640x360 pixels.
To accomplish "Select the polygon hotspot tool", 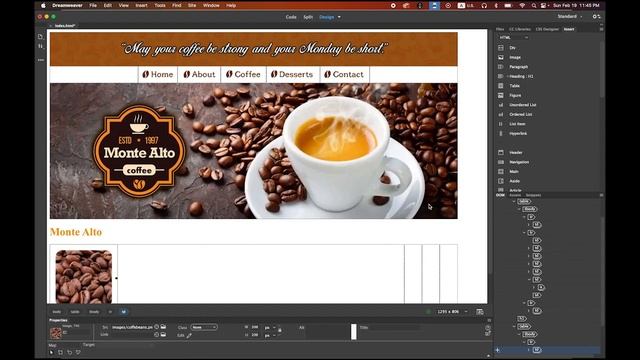I will point(78,352).
